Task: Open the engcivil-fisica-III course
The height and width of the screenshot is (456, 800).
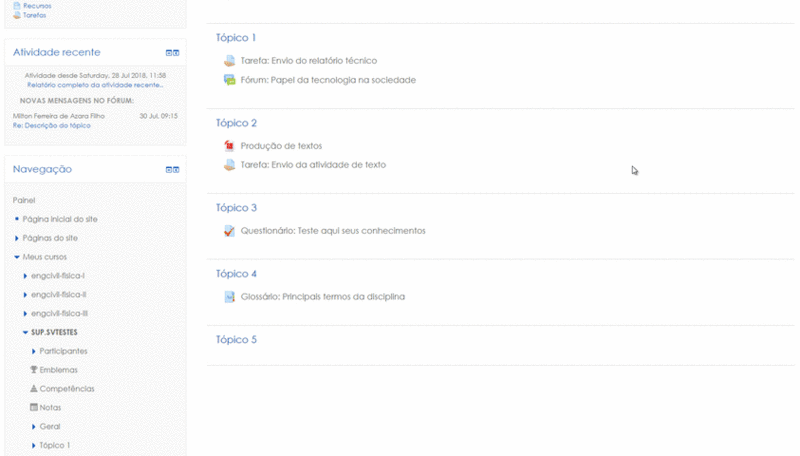Action: [59, 314]
